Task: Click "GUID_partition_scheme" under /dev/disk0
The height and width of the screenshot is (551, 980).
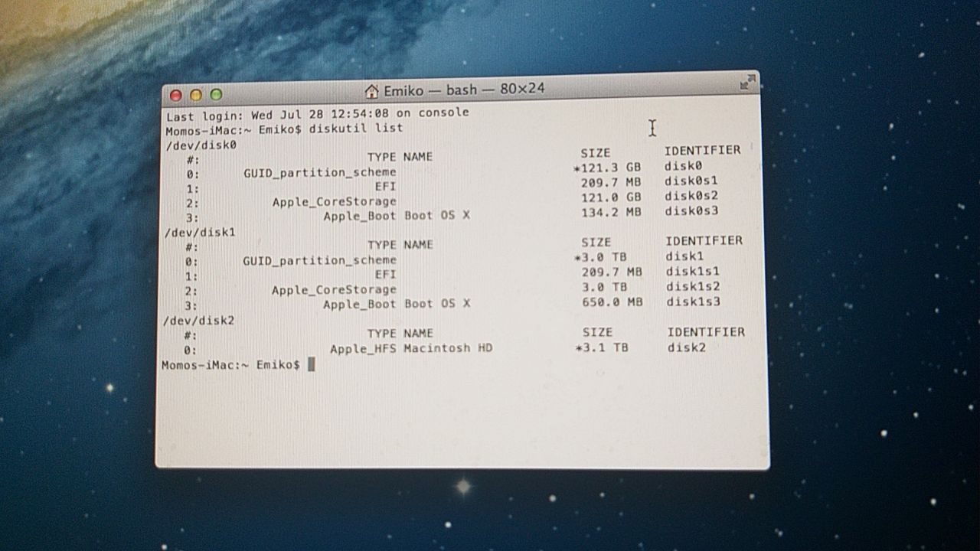Action: [320, 173]
